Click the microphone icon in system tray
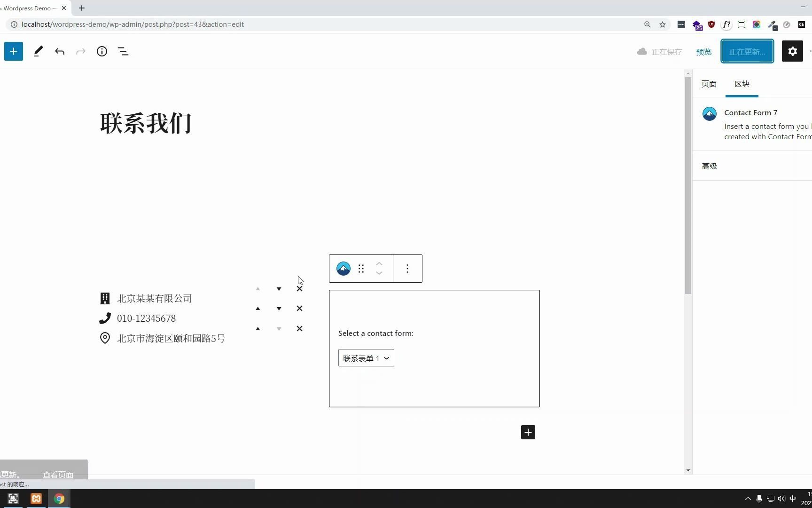 [x=759, y=499]
